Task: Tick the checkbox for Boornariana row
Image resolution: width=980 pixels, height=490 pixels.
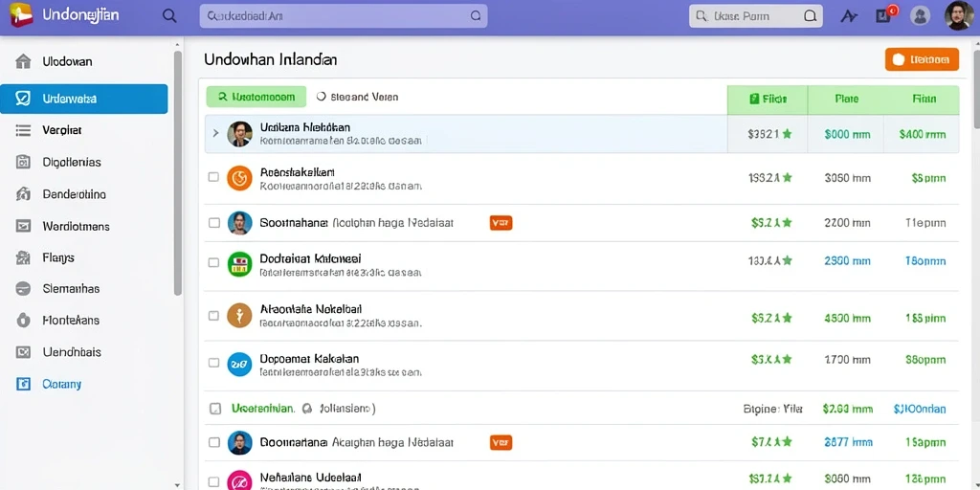Action: pos(213,442)
